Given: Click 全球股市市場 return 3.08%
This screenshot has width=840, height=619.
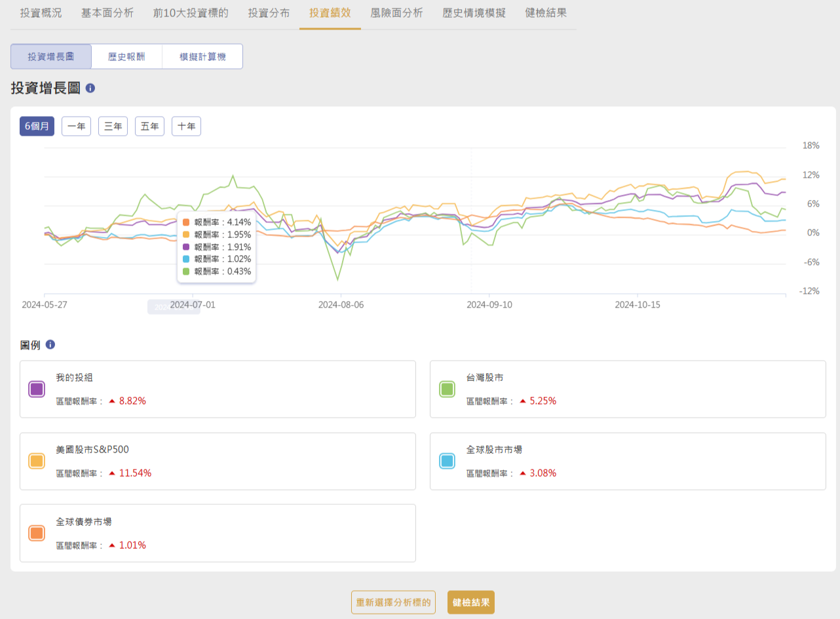Looking at the screenshot, I should click(543, 473).
